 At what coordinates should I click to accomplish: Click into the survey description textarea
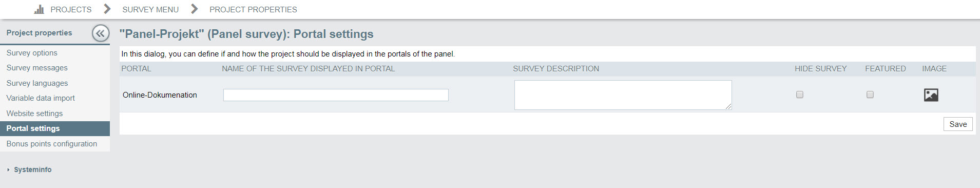[x=623, y=95]
